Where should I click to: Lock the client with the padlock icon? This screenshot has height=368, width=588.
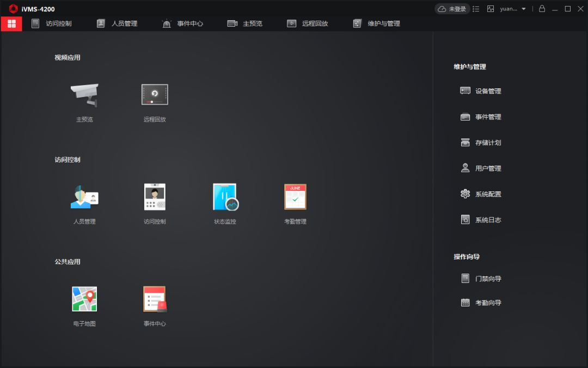[542, 9]
